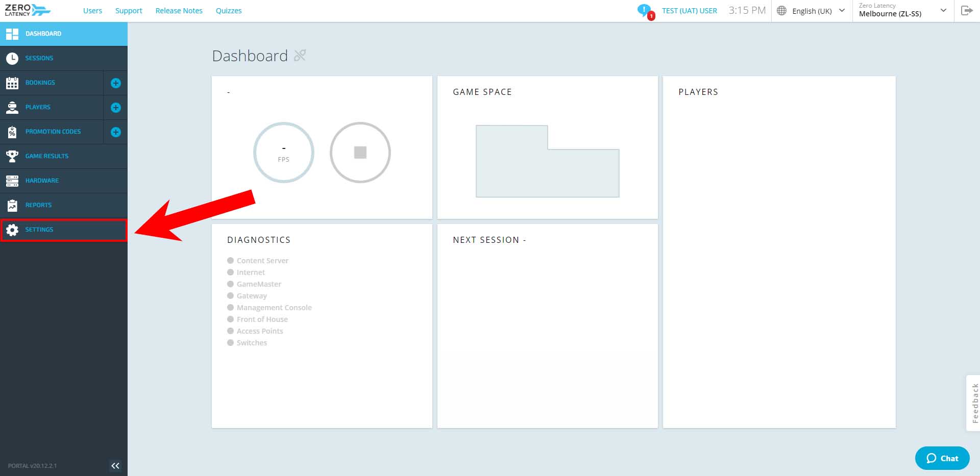Select Sessions in the sidebar
The image size is (980, 476).
[x=39, y=58]
